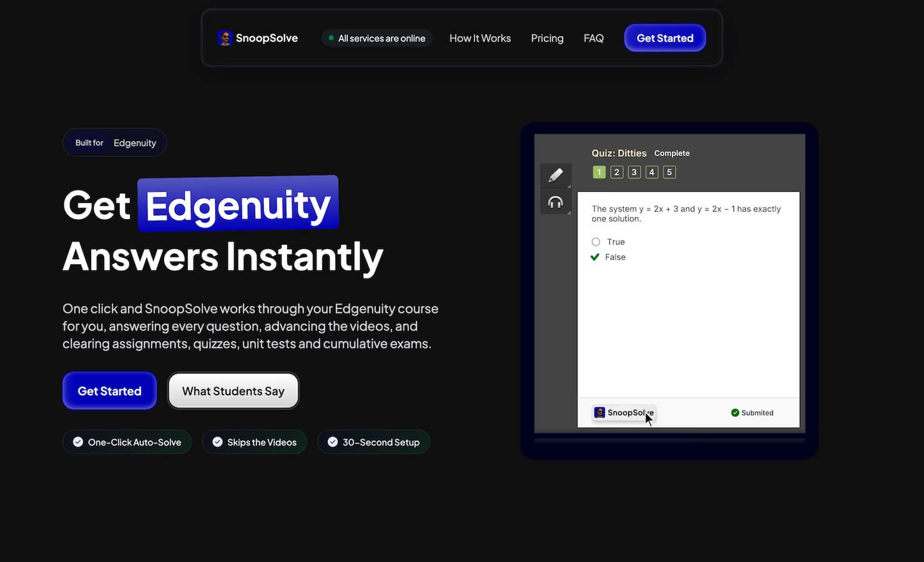Click the Skips the Videos label
Screen dimensions: 924x562
(x=262, y=442)
